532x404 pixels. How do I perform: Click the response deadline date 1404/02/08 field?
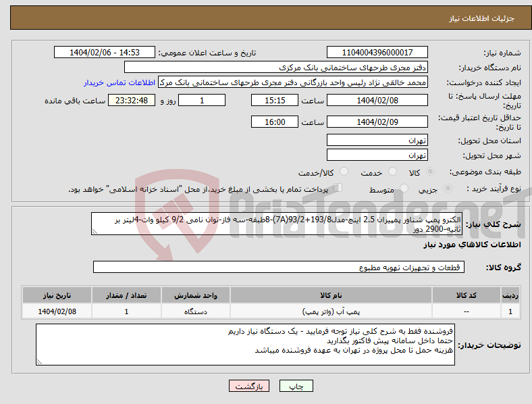click(x=377, y=100)
